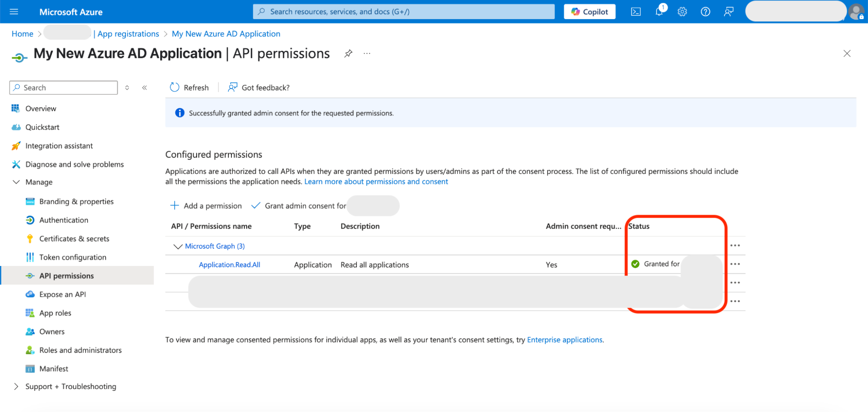Open portal settings gear

[682, 12]
